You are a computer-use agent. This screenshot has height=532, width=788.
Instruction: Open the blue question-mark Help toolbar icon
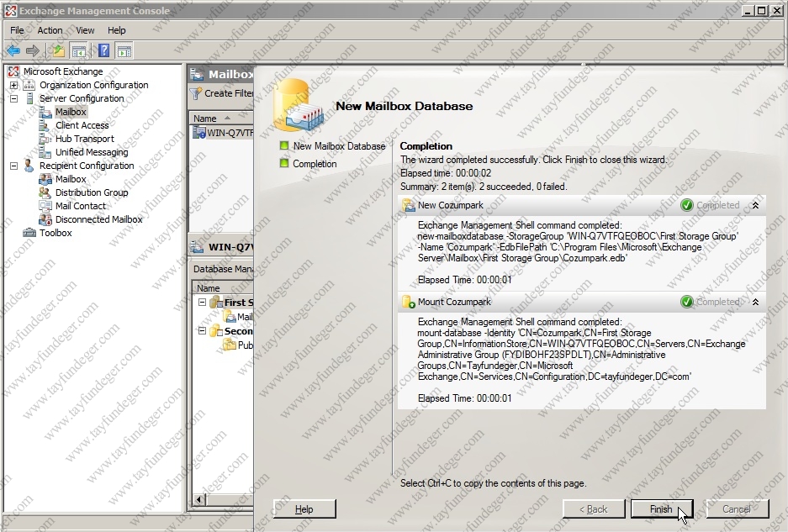point(104,50)
